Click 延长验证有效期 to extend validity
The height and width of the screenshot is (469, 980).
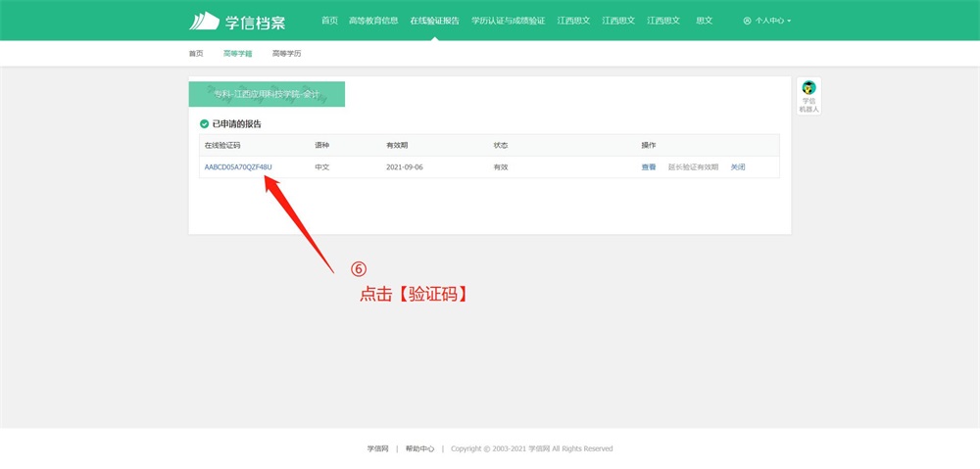tap(693, 167)
